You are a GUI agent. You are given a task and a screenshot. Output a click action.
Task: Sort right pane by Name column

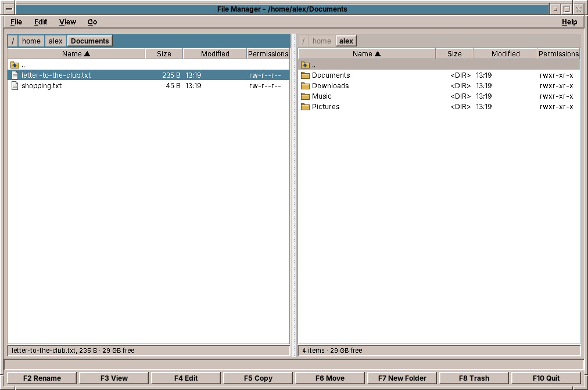367,53
